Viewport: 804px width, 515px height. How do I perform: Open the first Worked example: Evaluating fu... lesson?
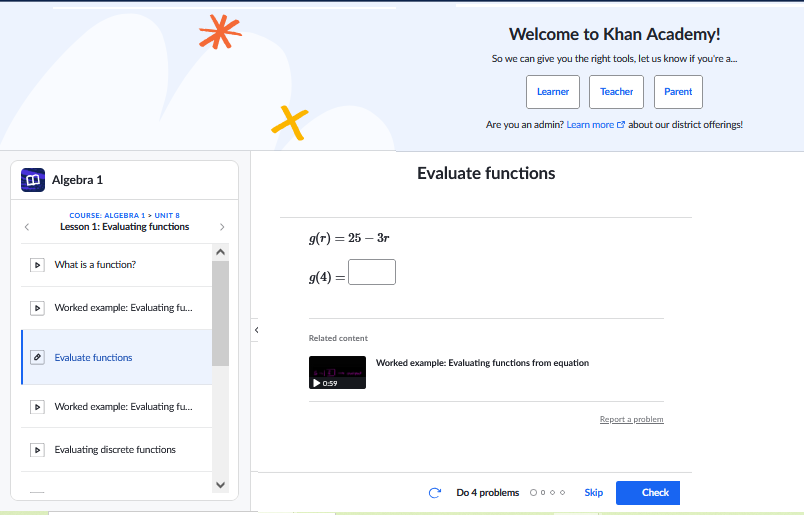click(123, 308)
